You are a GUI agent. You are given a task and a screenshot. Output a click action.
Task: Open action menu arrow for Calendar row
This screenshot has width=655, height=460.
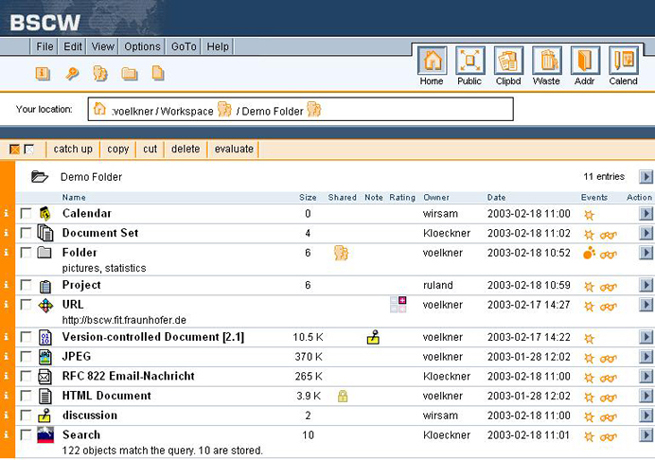point(646,213)
